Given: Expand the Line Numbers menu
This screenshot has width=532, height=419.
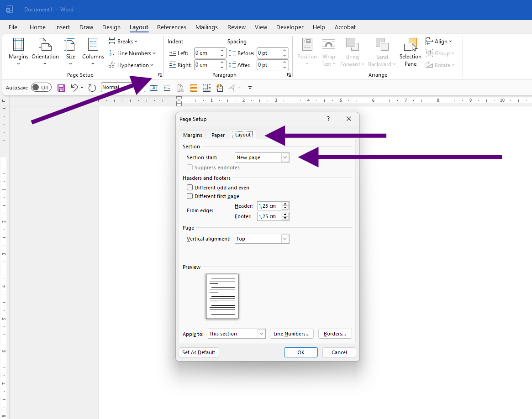Looking at the screenshot, I should pos(132,53).
